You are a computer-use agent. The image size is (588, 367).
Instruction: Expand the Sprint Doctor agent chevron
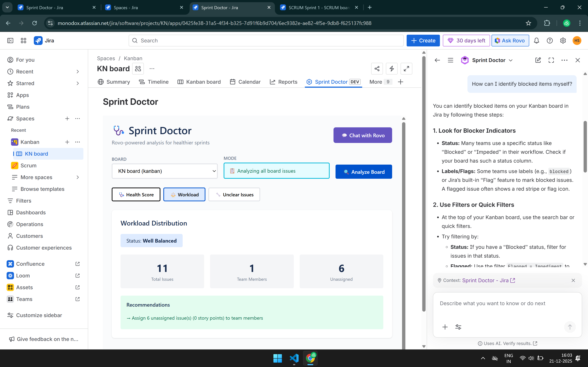point(511,60)
